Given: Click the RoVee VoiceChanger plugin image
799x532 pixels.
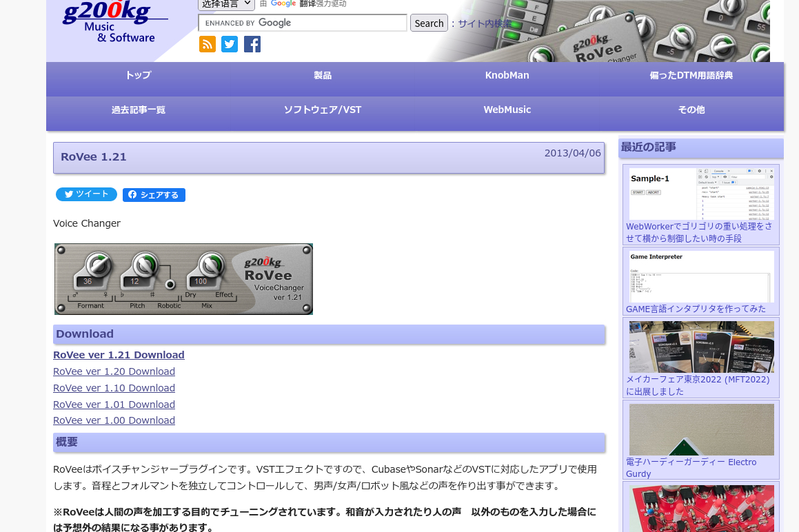Looking at the screenshot, I should point(183,278).
